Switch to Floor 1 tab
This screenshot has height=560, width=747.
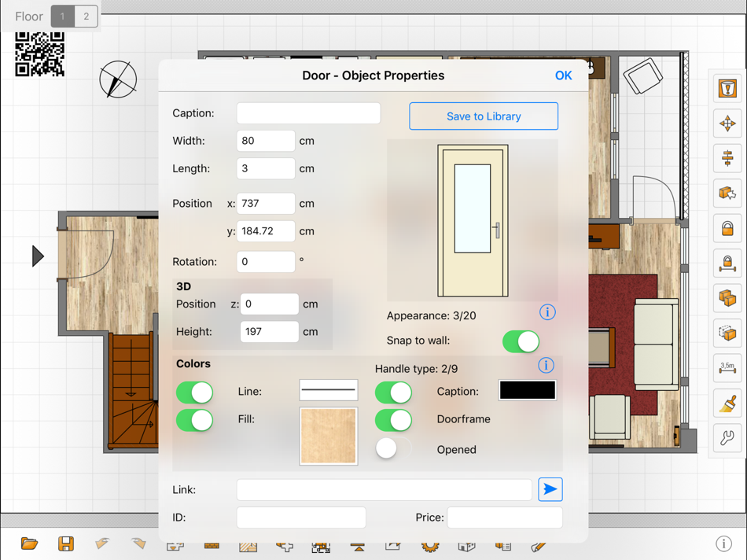click(62, 17)
